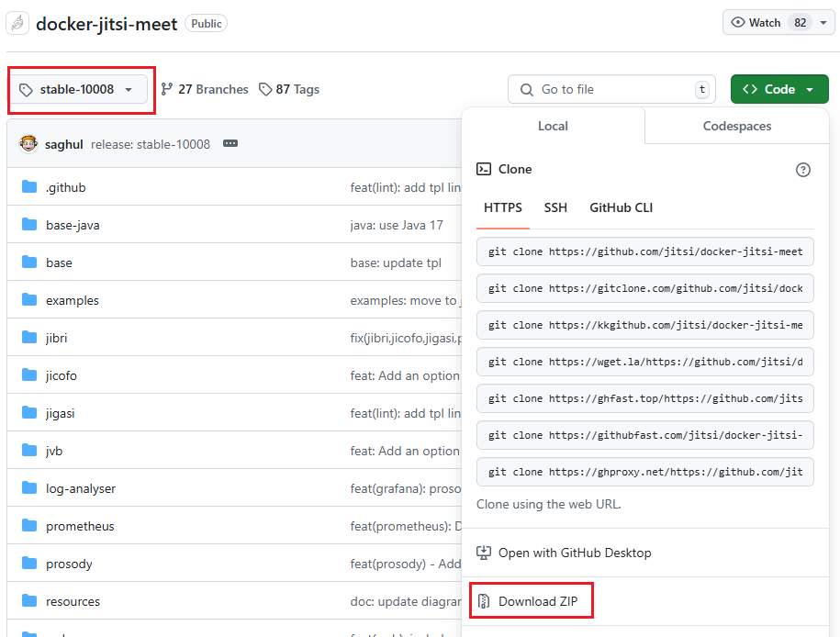Image resolution: width=840 pixels, height=637 pixels.
Task: Expand the green Code dropdown button
Action: pyautogui.click(x=779, y=89)
